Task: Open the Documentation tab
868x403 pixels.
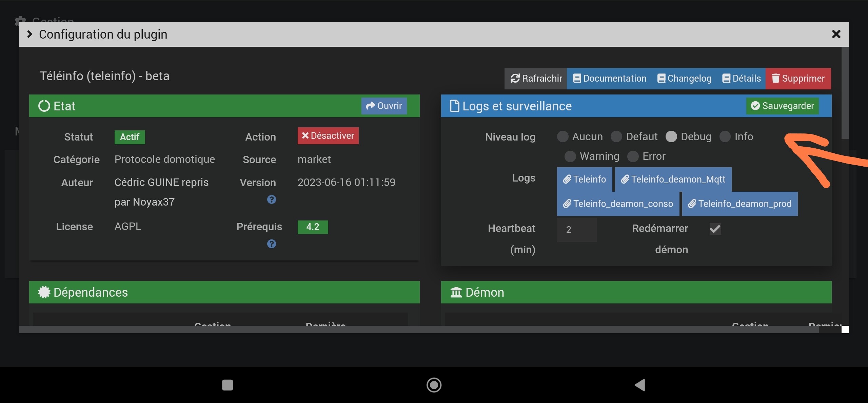Action: (x=610, y=79)
